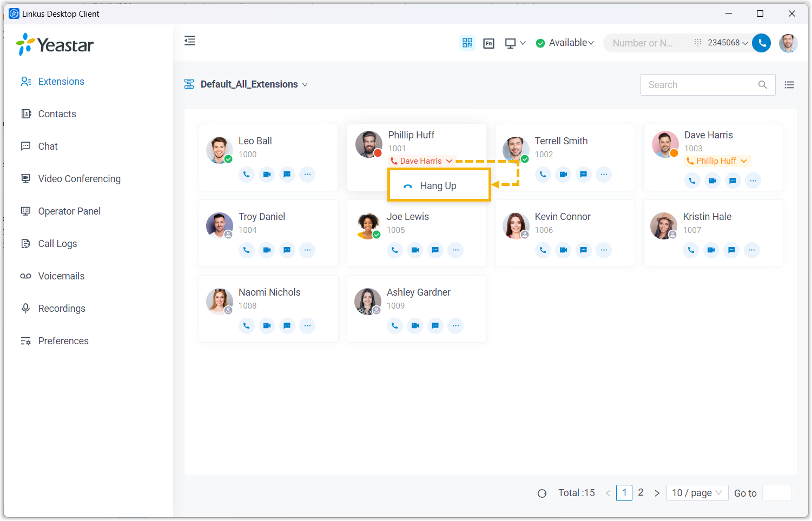Open chat with Naomi Nichols
Viewport: 812px width, 521px height.
coord(287,326)
